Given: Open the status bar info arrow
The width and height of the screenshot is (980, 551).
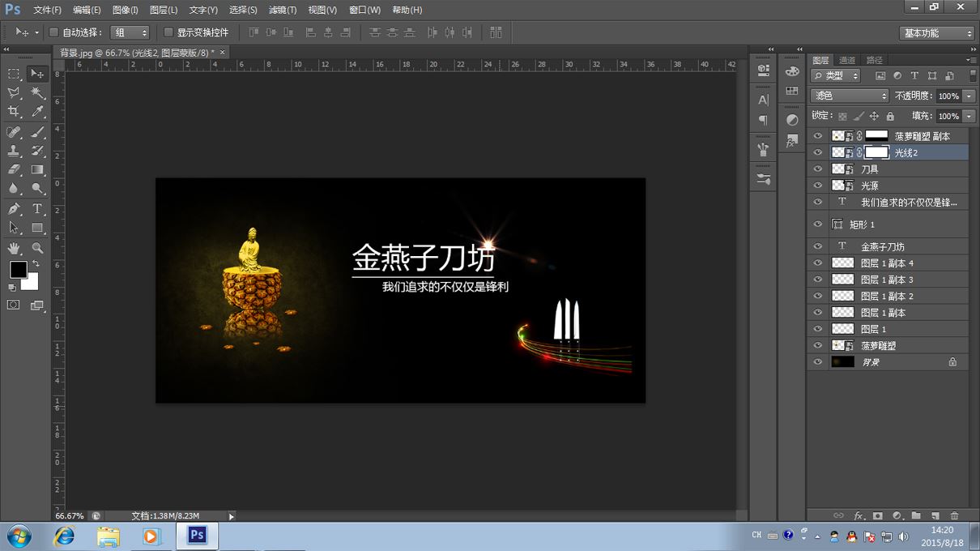Looking at the screenshot, I should (232, 515).
